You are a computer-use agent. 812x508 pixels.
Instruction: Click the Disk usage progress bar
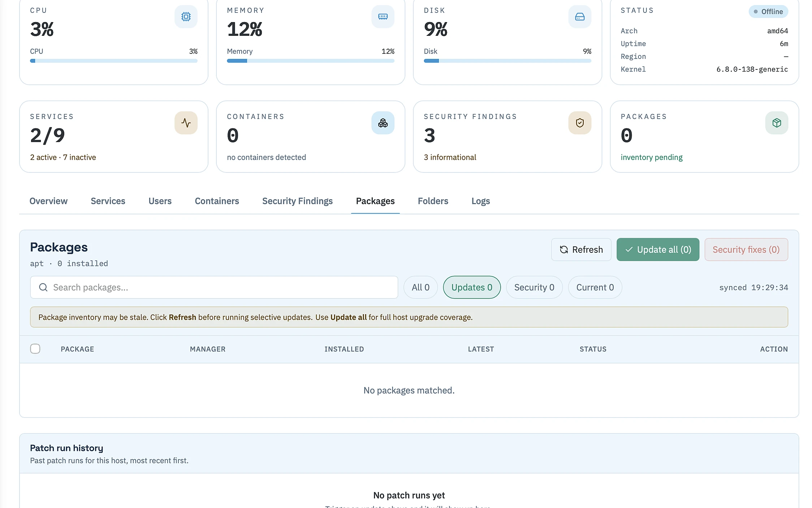[x=507, y=61]
